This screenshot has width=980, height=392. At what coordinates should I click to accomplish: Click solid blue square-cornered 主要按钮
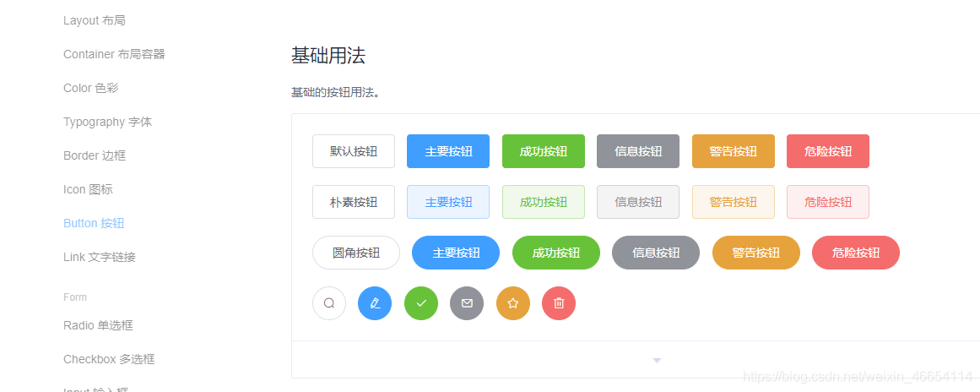[x=448, y=151]
